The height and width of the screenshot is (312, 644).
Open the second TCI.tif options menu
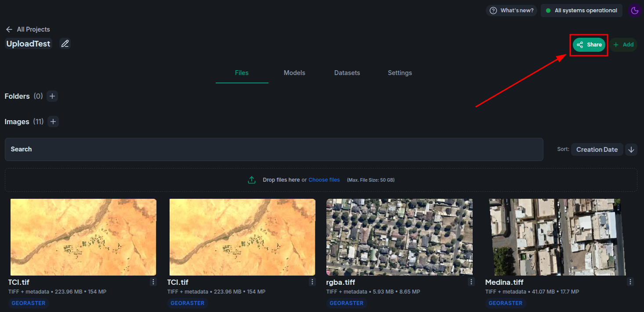(x=312, y=282)
